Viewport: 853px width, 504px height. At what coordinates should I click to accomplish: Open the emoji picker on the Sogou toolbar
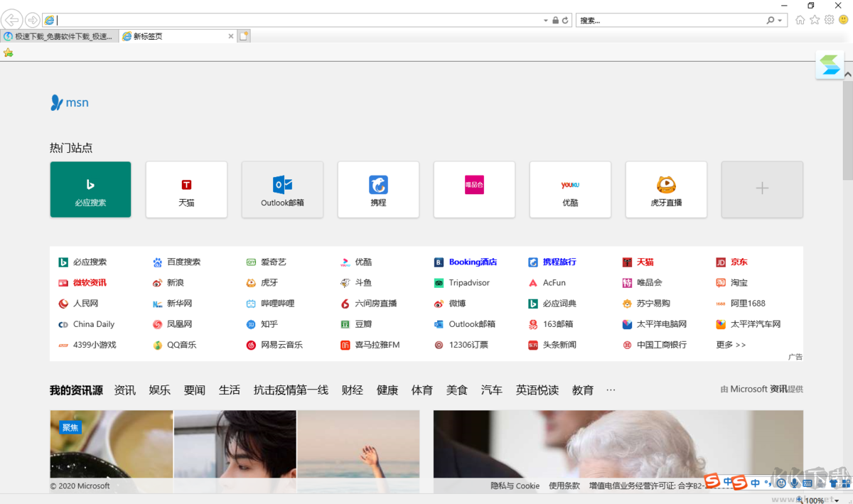tap(781, 482)
